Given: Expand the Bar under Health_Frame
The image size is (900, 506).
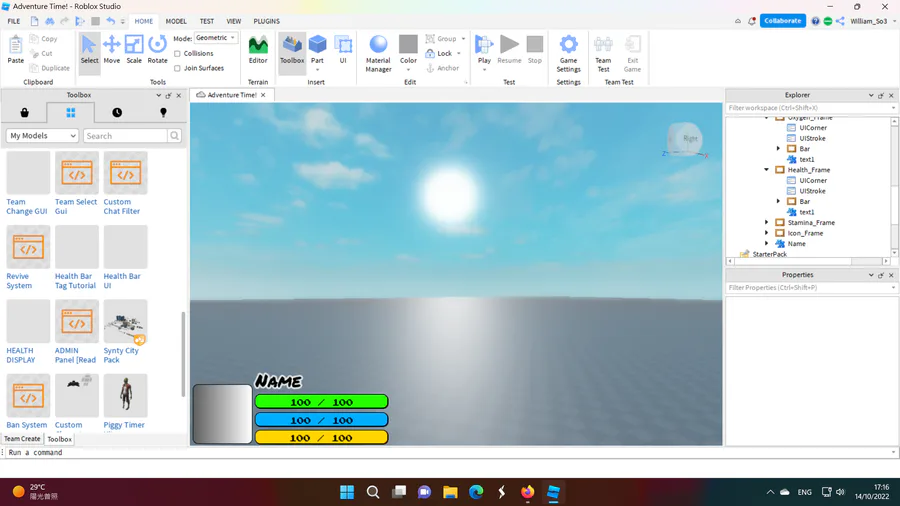Looking at the screenshot, I should point(778,201).
